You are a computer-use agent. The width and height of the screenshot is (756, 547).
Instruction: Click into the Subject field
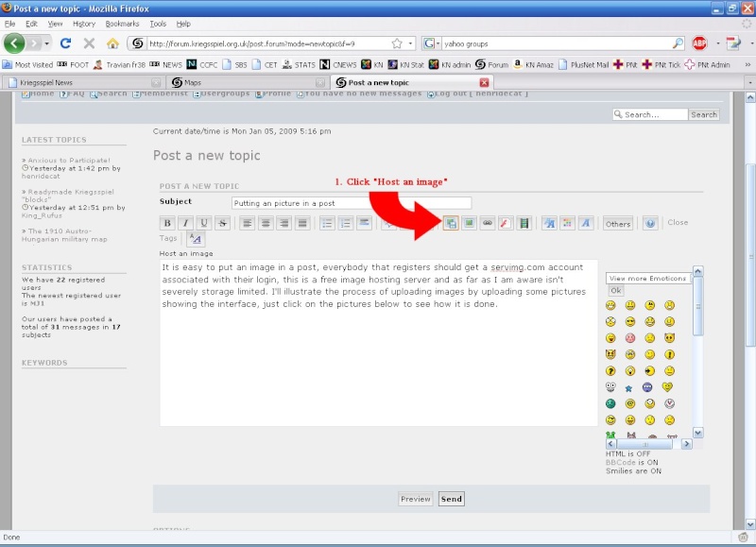pyautogui.click(x=352, y=203)
